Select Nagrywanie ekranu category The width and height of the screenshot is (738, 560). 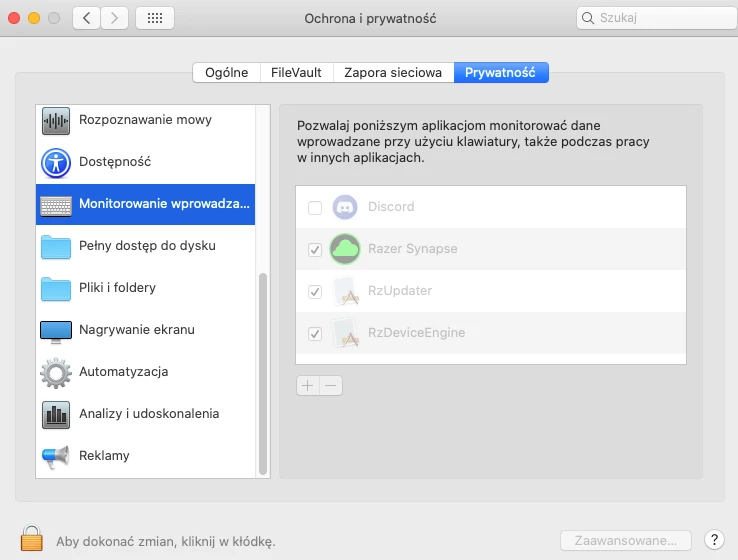click(x=145, y=330)
